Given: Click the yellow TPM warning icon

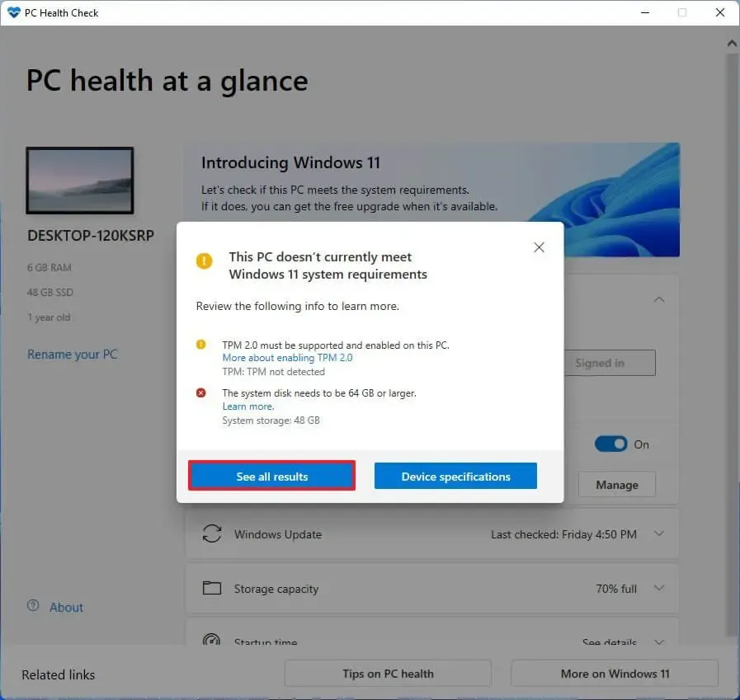Looking at the screenshot, I should [202, 345].
